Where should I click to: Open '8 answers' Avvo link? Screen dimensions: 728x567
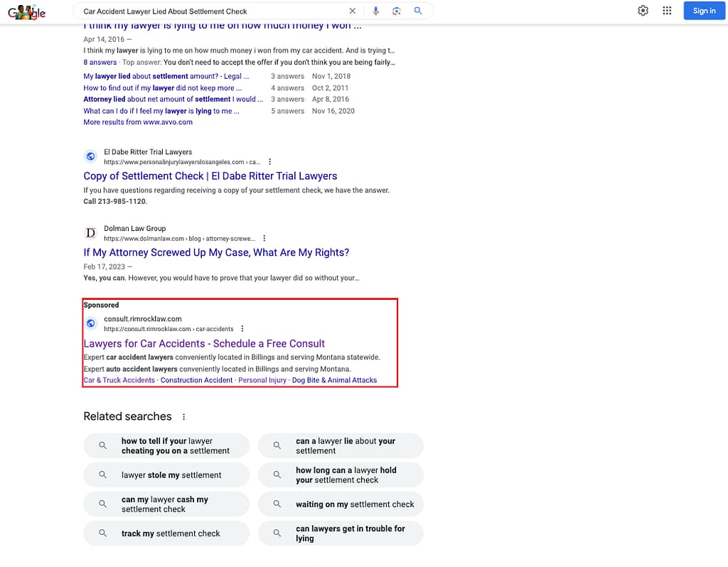(100, 63)
